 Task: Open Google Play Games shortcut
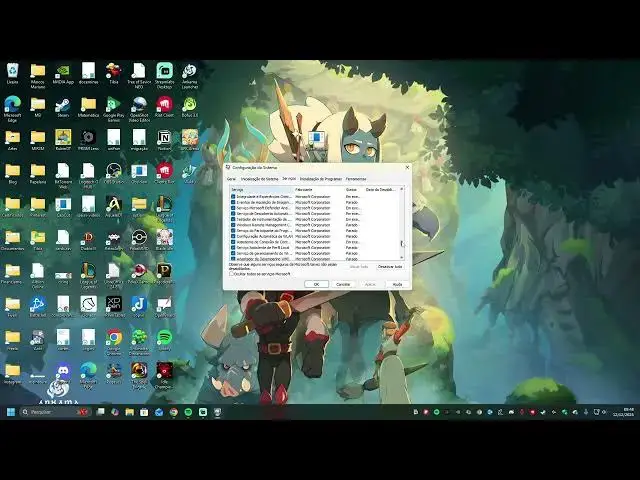coord(113,109)
